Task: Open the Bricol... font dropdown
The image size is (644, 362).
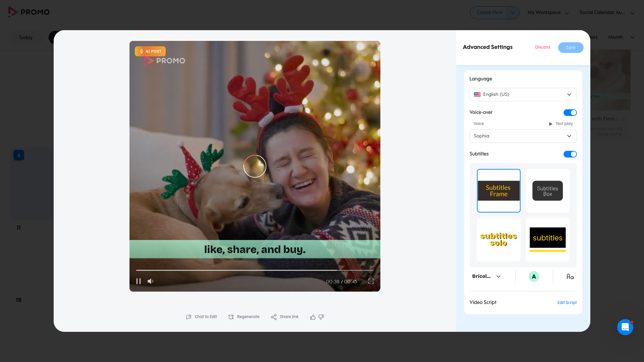Action: [486, 277]
